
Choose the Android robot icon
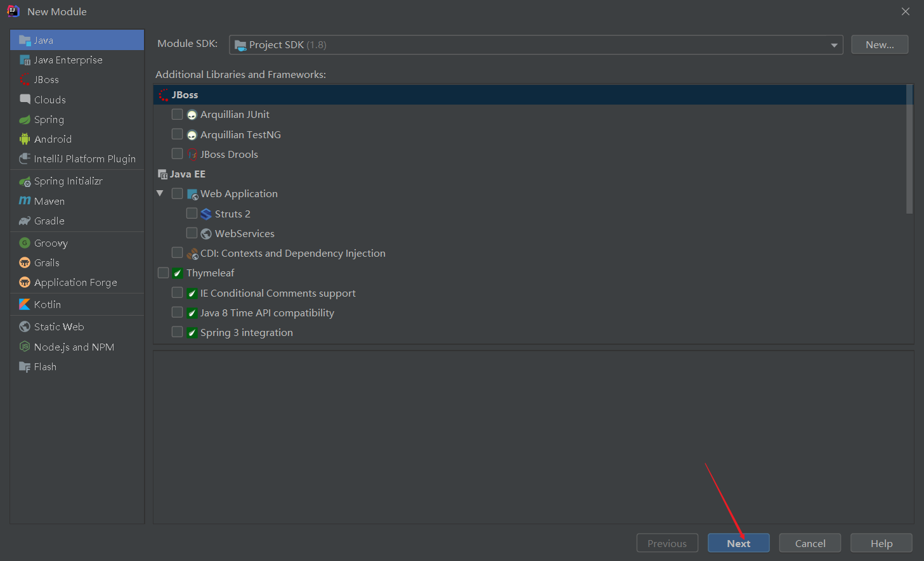coord(25,139)
